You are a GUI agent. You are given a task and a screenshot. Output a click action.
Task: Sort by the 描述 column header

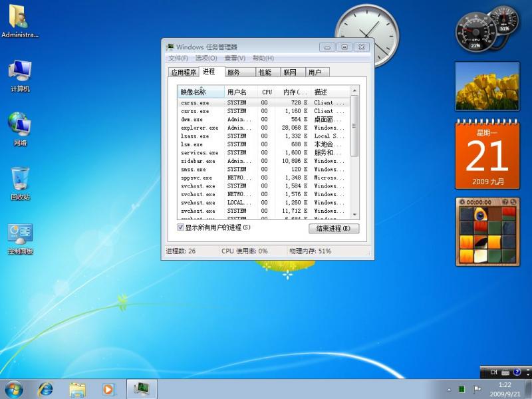coord(331,92)
